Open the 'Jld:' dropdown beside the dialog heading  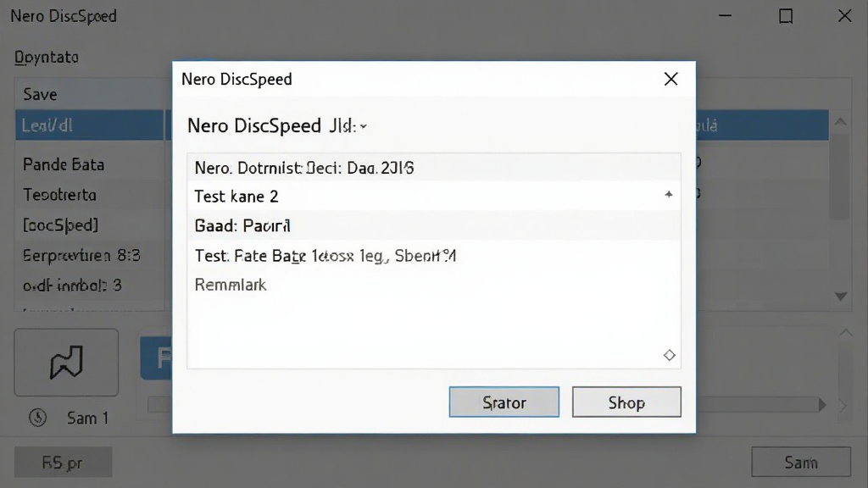[x=348, y=126]
